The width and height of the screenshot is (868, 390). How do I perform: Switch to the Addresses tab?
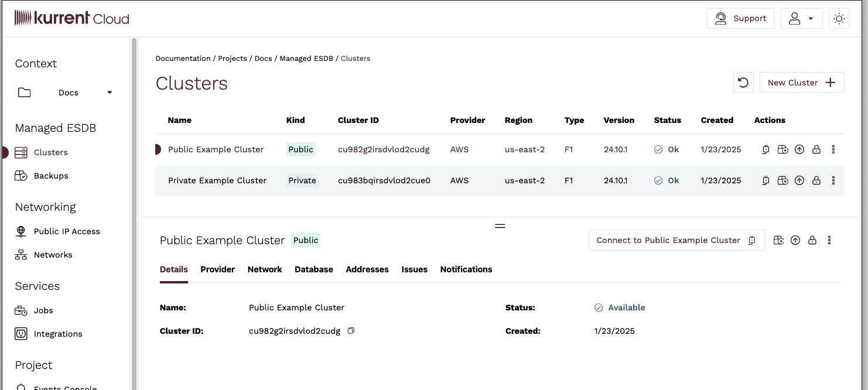click(x=367, y=269)
